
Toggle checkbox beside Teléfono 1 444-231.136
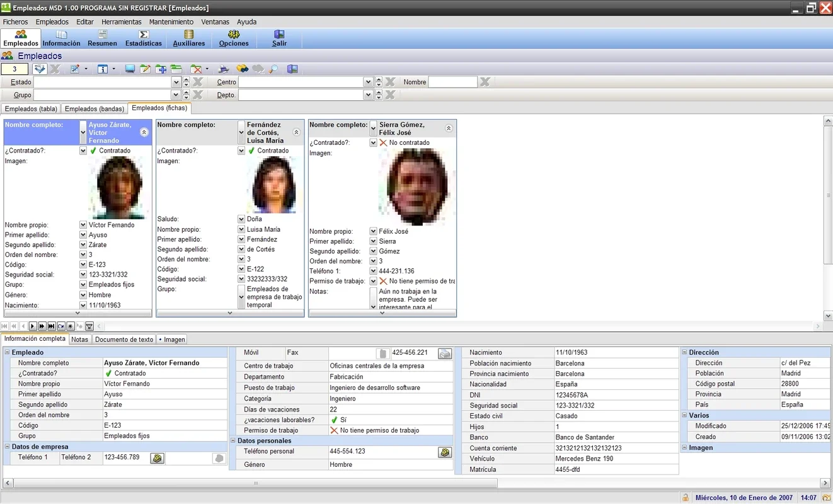373,271
